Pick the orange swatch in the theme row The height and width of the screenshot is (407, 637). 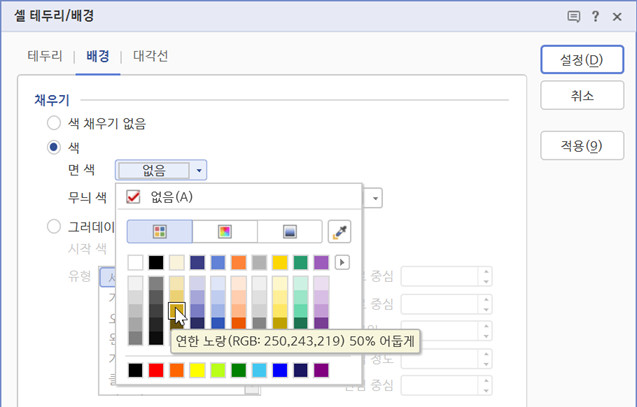(239, 262)
